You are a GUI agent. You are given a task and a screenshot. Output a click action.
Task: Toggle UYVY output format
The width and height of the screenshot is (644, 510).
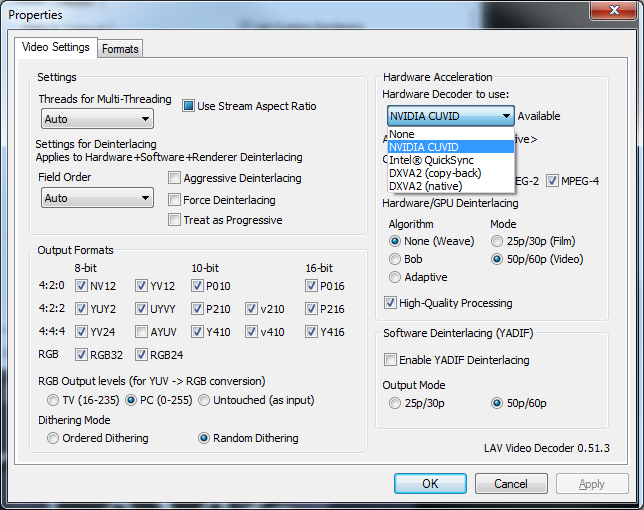[x=141, y=309]
